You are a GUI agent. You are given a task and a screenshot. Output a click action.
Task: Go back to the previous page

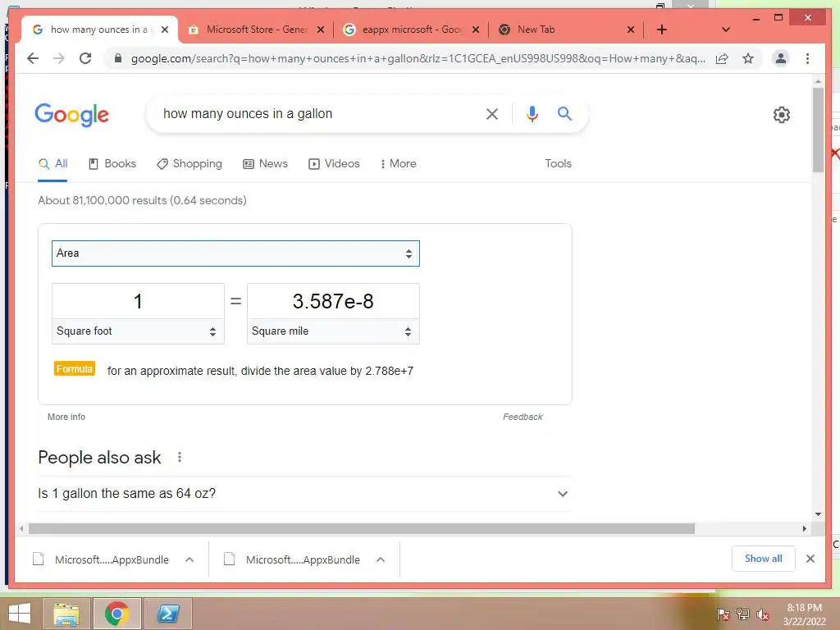pyautogui.click(x=33, y=58)
